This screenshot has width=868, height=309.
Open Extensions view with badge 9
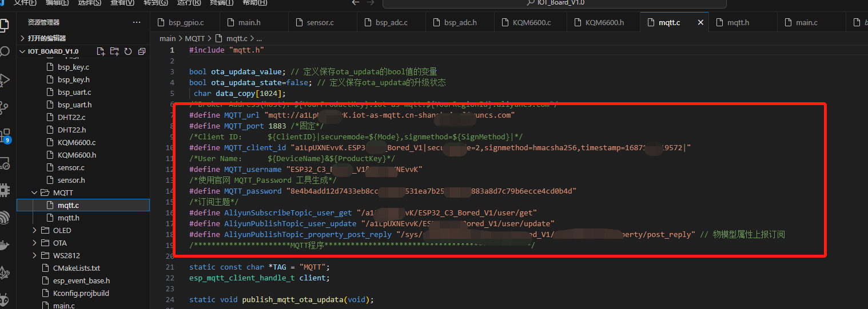[5, 135]
